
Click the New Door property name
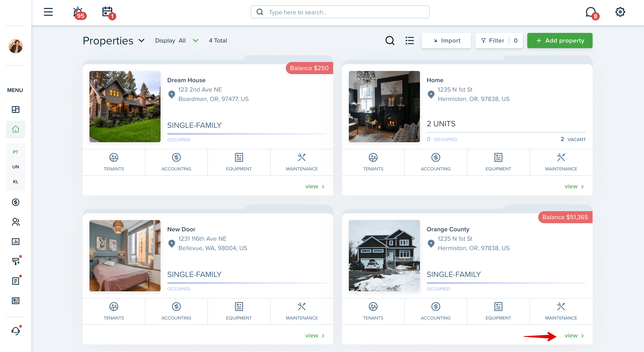click(x=181, y=229)
